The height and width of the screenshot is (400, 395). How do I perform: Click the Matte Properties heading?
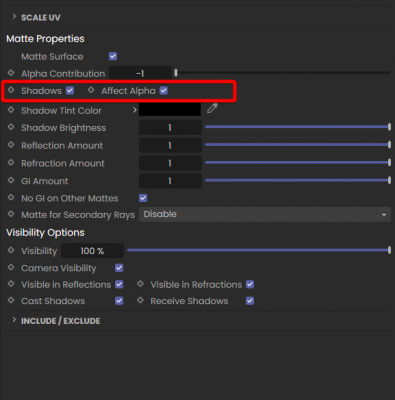click(x=45, y=39)
